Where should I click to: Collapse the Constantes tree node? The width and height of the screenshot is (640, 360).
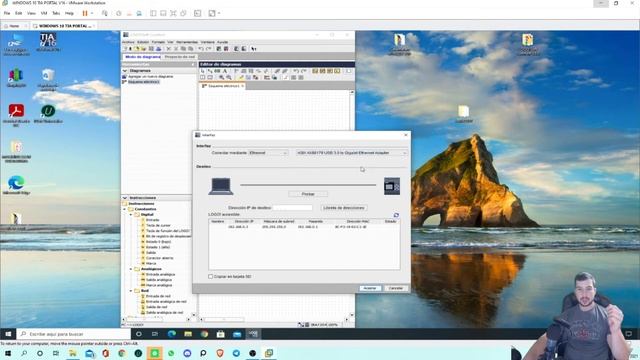click(125, 209)
